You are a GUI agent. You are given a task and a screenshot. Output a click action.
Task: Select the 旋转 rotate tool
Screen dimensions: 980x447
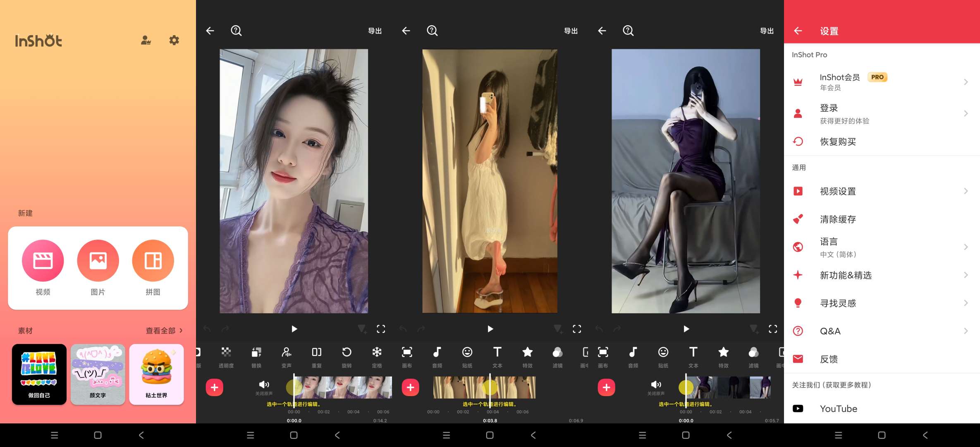click(347, 357)
